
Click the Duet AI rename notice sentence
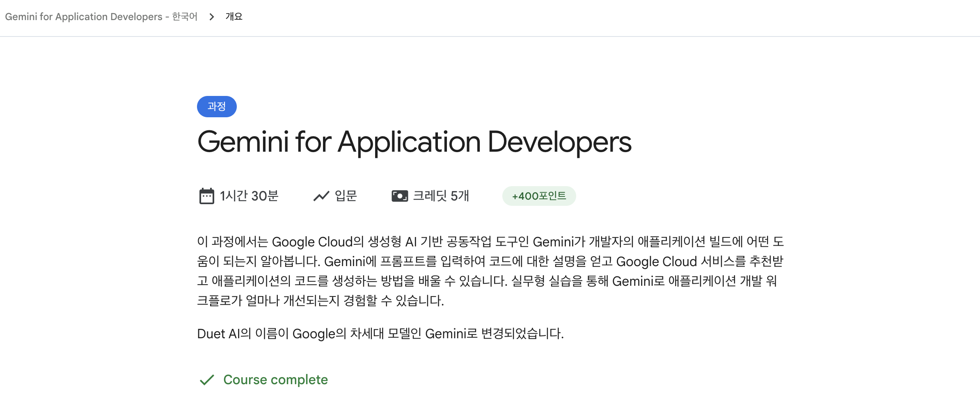click(x=380, y=334)
